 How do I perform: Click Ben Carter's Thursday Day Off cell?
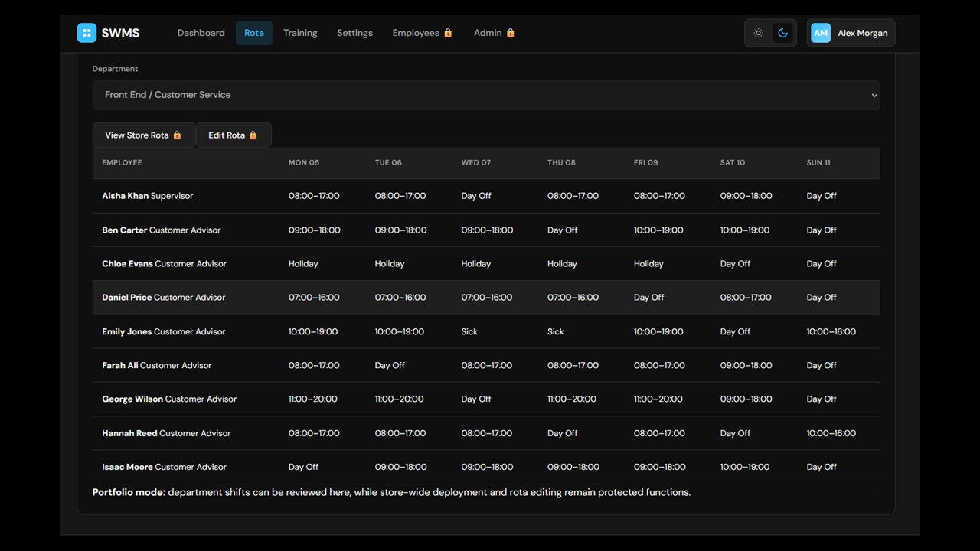point(563,230)
